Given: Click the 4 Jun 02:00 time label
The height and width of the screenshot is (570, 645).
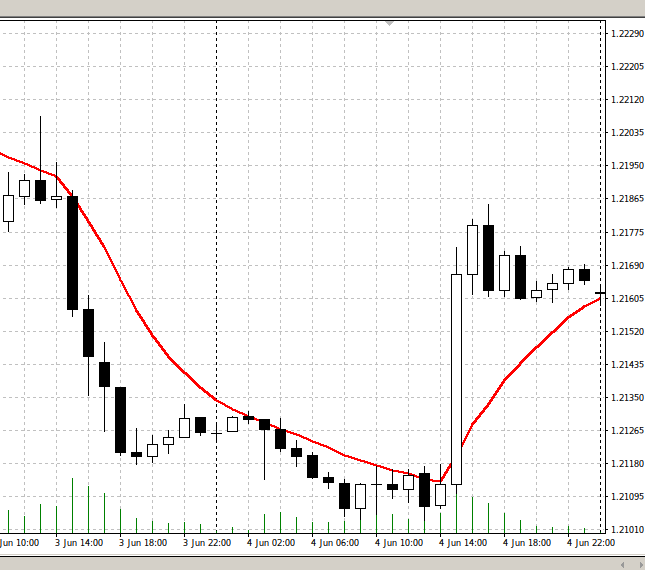Looking at the screenshot, I should pyautogui.click(x=270, y=543).
